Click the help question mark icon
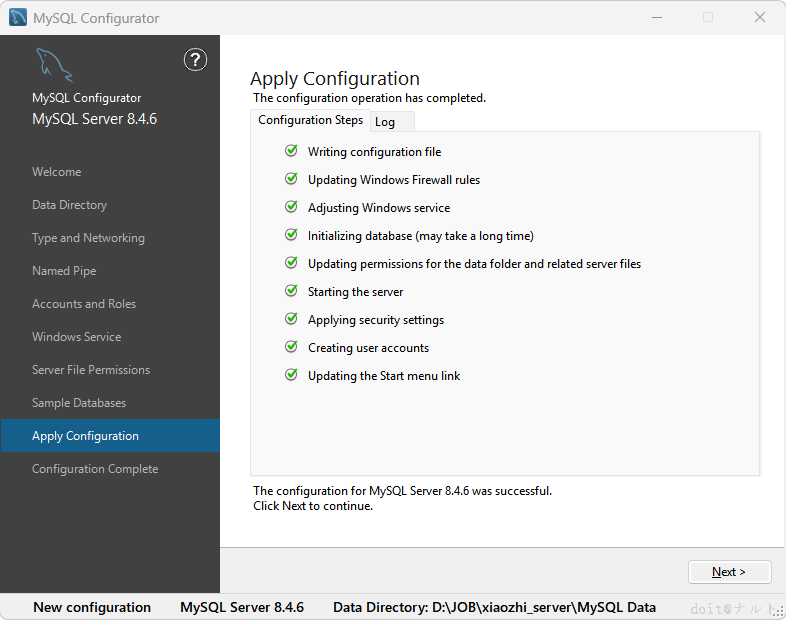 tap(195, 60)
